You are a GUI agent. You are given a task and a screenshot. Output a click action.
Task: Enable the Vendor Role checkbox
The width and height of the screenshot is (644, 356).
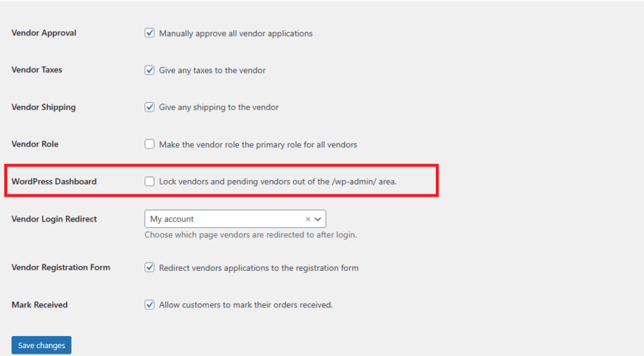[x=150, y=144]
